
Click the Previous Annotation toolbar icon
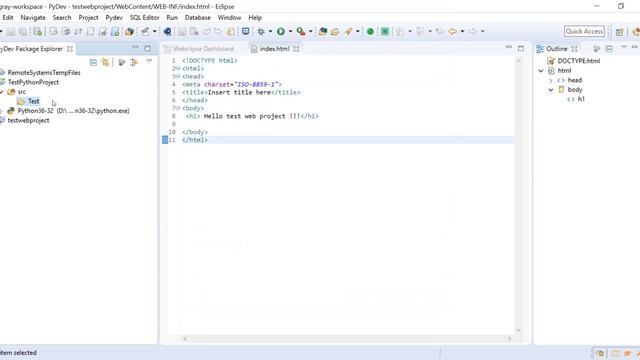pos(420,31)
